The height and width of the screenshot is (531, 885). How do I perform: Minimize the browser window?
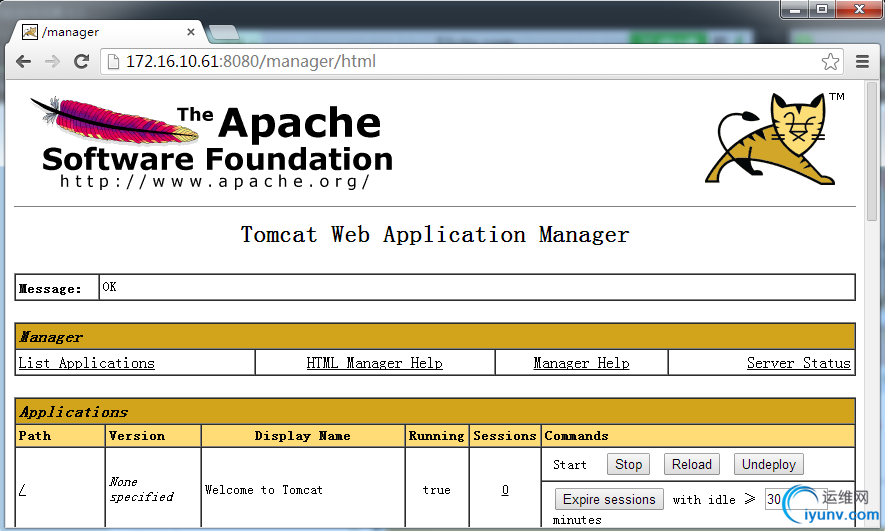[795, 9]
